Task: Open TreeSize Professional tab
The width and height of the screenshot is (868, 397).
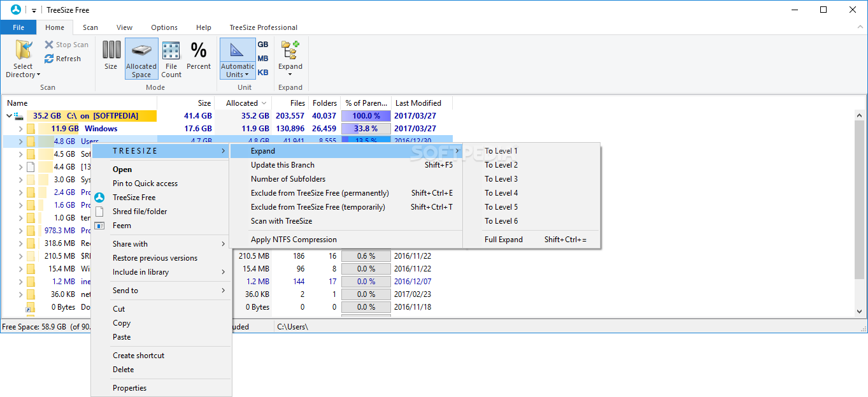Action: point(264,27)
